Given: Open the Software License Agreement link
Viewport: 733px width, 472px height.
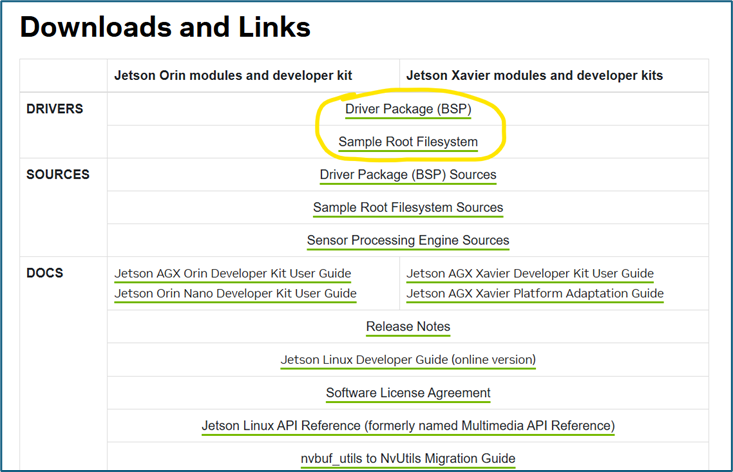Looking at the screenshot, I should 408,393.
